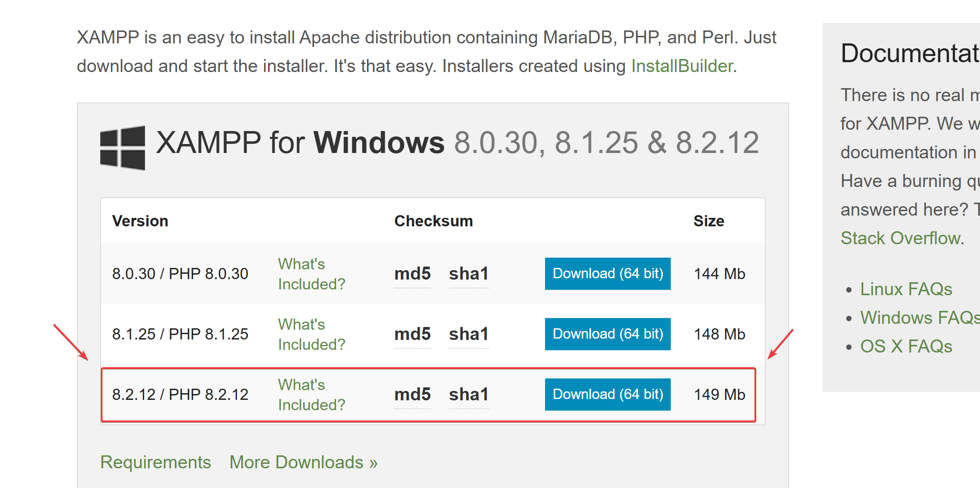Open What's Included for 8.1.25
The width and height of the screenshot is (980, 488).
(x=311, y=334)
